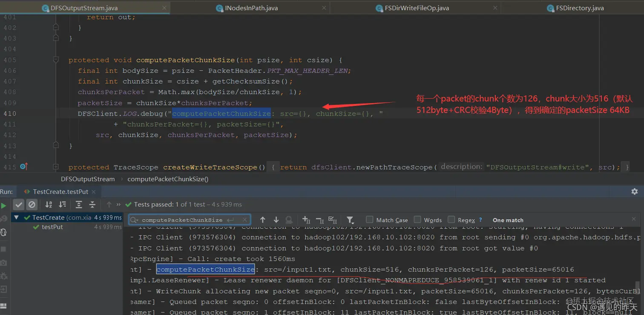
Task: Click the override gutter icon at line 415
Action: click(x=24, y=167)
